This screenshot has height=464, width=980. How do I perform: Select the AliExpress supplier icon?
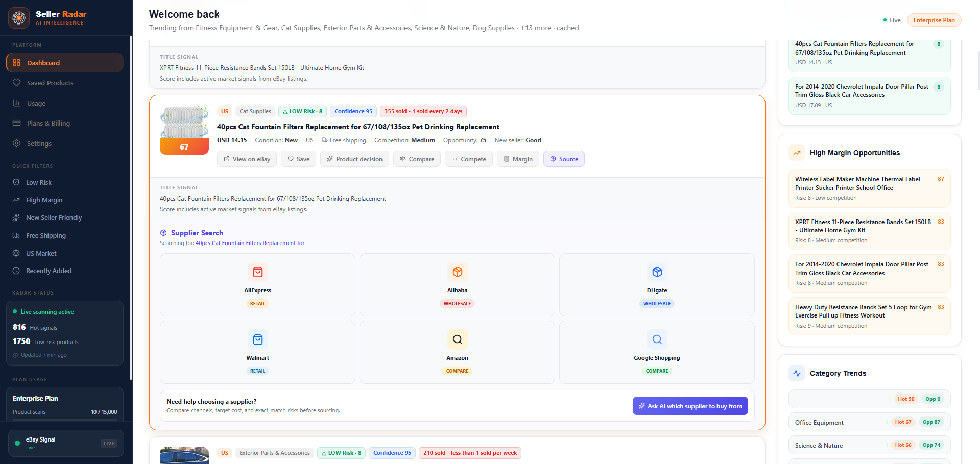pyautogui.click(x=258, y=272)
